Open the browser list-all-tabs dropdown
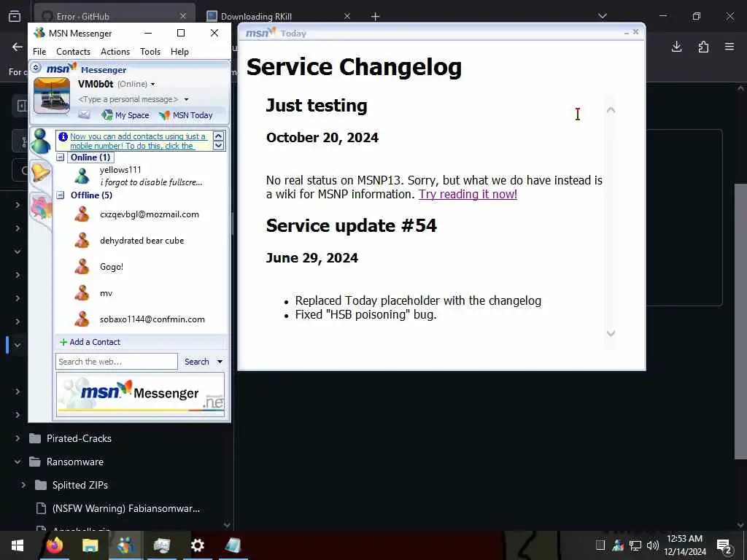Image resolution: width=747 pixels, height=560 pixels. click(x=603, y=16)
